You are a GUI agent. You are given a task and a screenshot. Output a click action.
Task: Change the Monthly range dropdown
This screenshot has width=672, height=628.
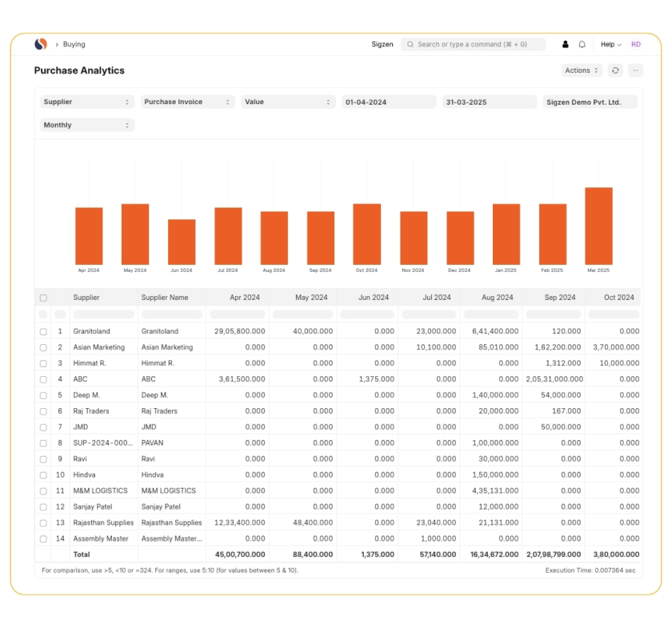[x=86, y=126]
